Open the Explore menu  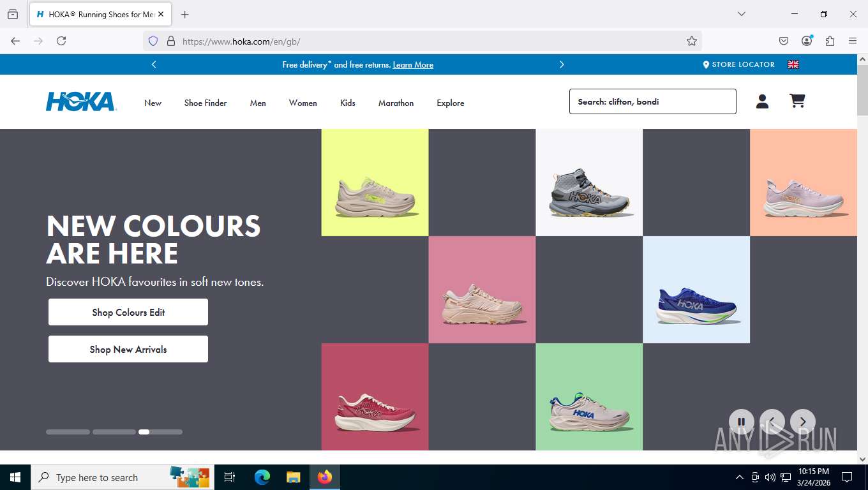[451, 103]
